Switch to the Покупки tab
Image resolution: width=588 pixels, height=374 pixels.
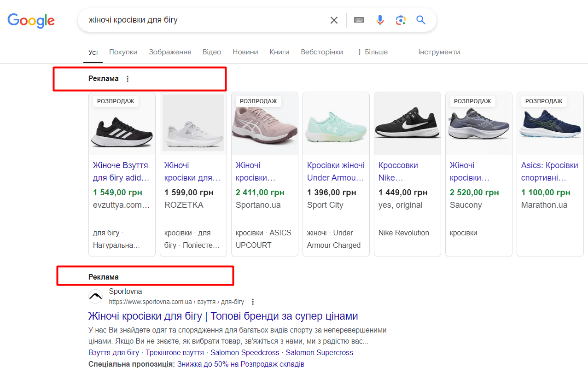tap(123, 52)
